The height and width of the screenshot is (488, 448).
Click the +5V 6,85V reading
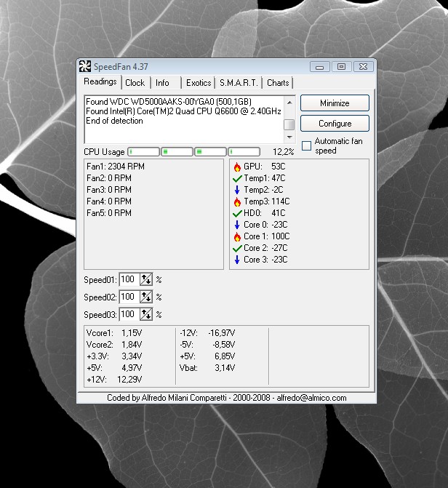(x=207, y=356)
